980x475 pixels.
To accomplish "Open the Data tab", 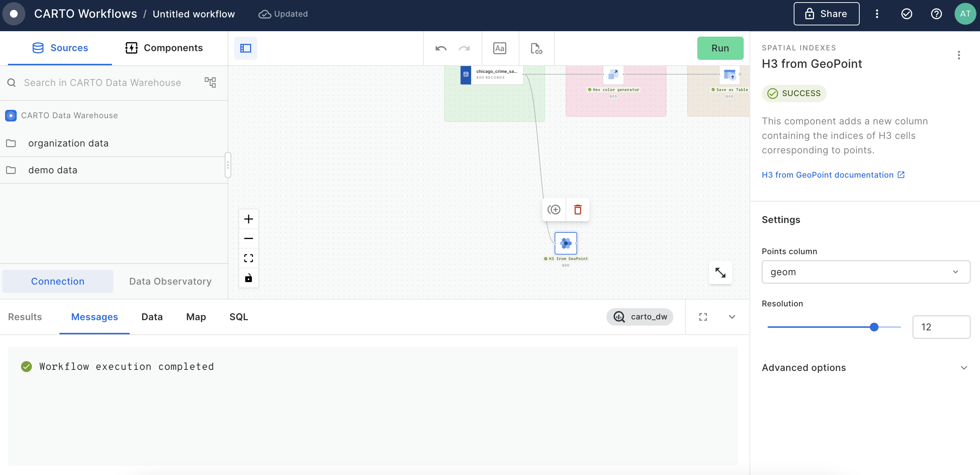I will point(152,317).
